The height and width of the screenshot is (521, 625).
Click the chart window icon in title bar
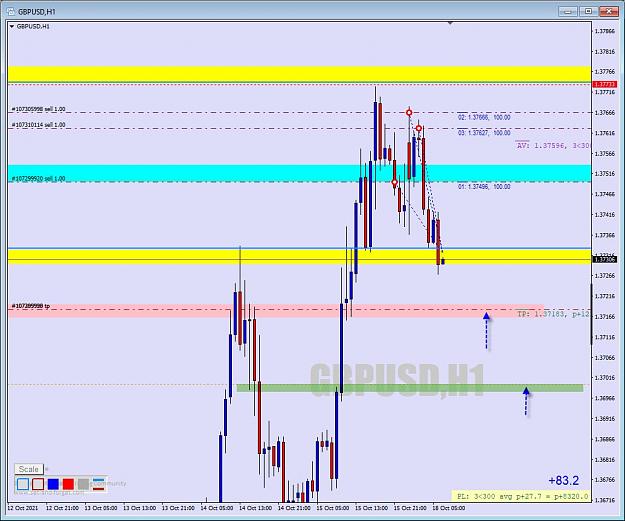[11, 12]
